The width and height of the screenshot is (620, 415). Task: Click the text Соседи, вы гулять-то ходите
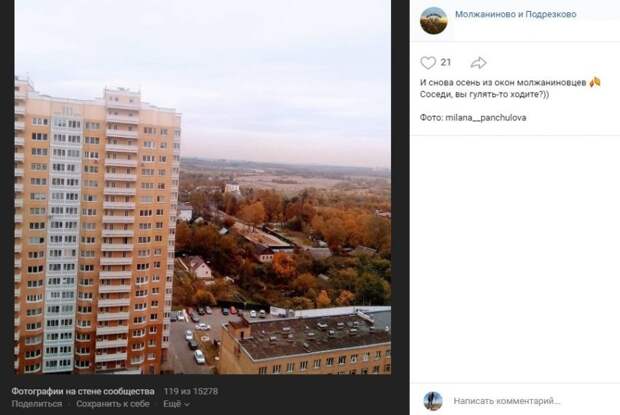484,94
